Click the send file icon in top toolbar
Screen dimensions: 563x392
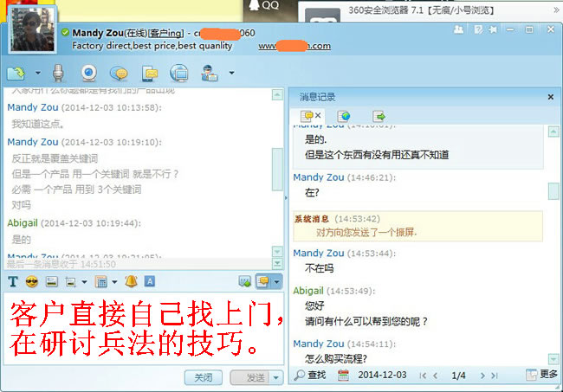[149, 73]
